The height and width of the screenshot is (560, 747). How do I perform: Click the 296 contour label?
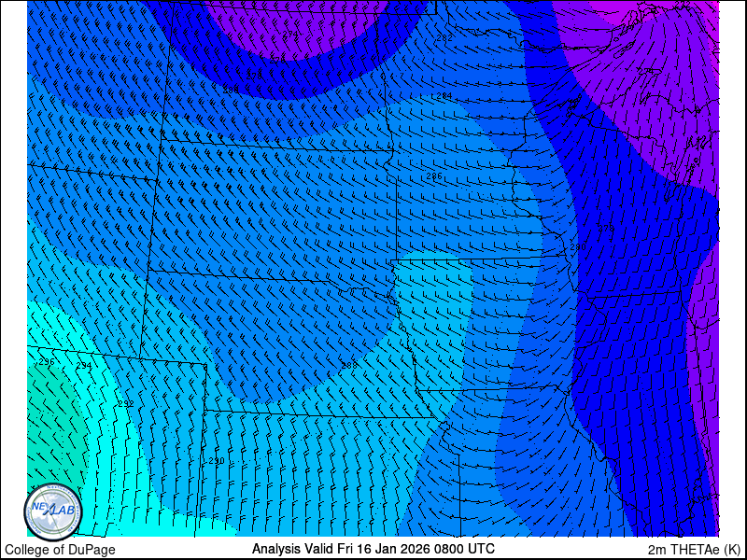click(47, 362)
